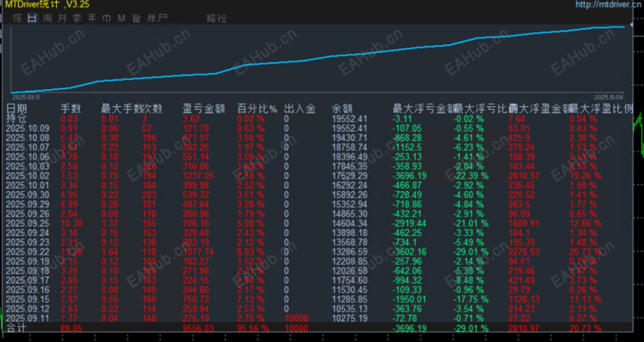Select the 合计 totals row label
This screenshot has height=342, width=644.
(17, 328)
